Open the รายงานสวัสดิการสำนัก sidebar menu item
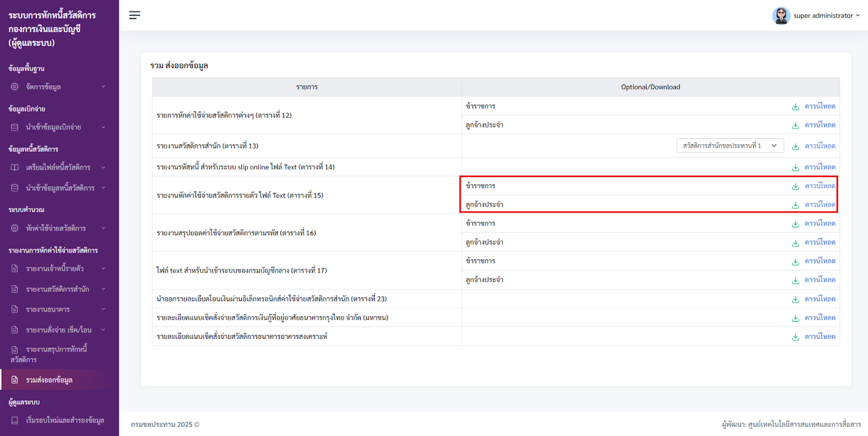868x436 pixels. tap(59, 289)
